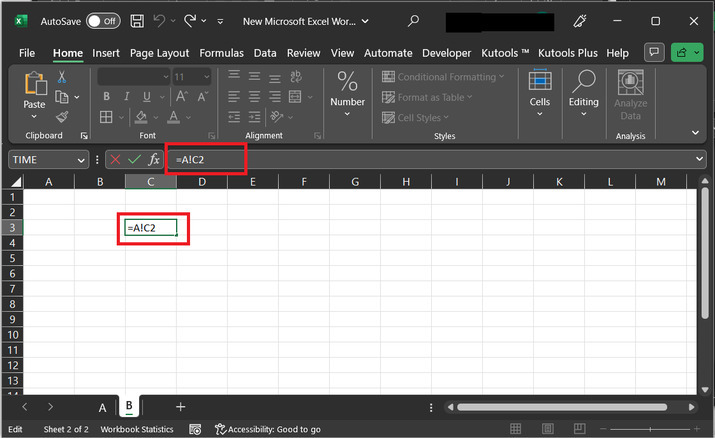Open the pen Coming Soon icon in title bar

coord(580,21)
